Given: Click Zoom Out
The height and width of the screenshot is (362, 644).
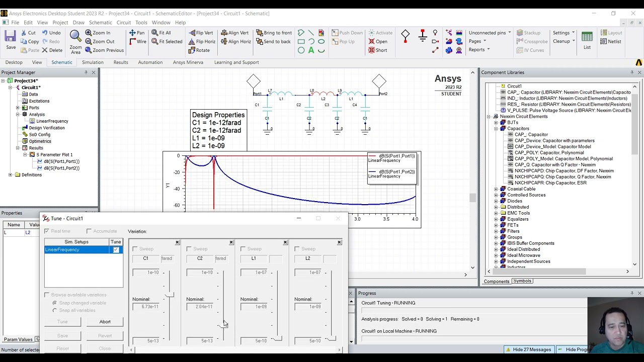Looking at the screenshot, I should pyautogui.click(x=100, y=42).
